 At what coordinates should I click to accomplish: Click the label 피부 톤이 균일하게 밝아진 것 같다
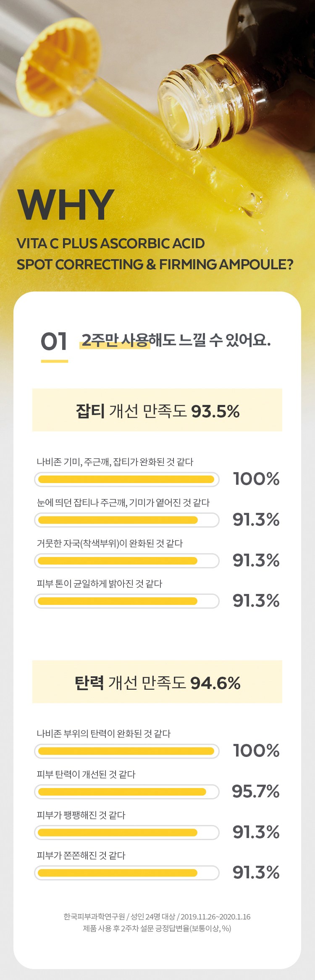(100, 584)
